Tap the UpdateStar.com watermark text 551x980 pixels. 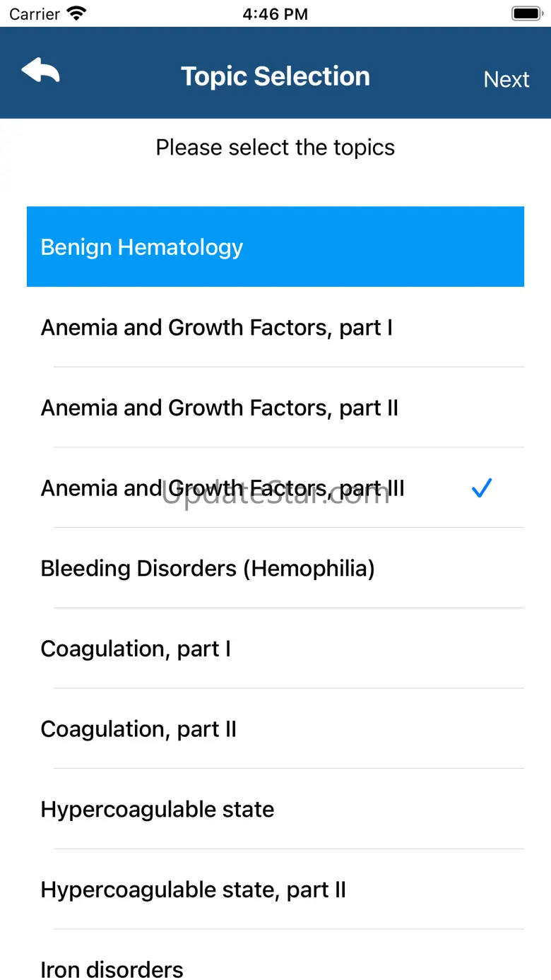pyautogui.click(x=275, y=495)
